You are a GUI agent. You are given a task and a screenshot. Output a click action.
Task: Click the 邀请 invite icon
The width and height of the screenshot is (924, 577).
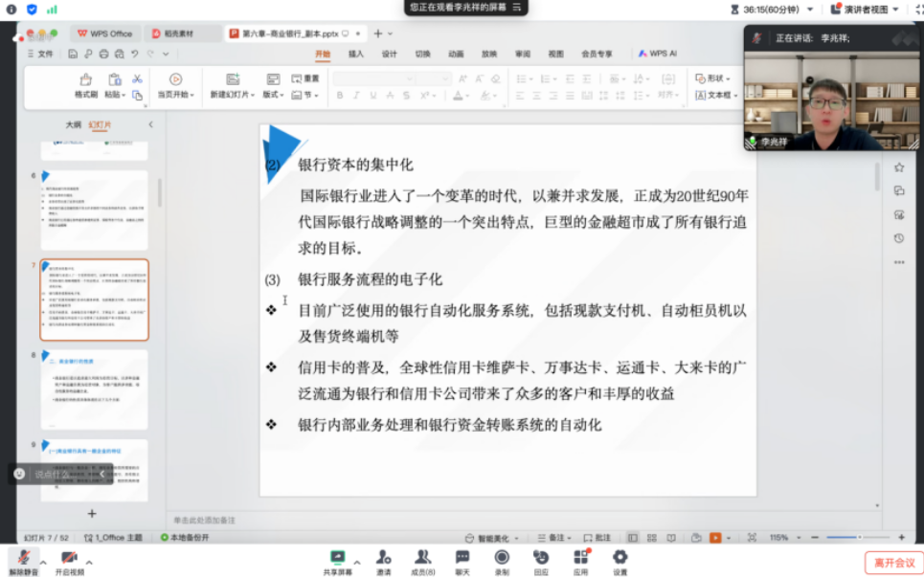(x=383, y=558)
